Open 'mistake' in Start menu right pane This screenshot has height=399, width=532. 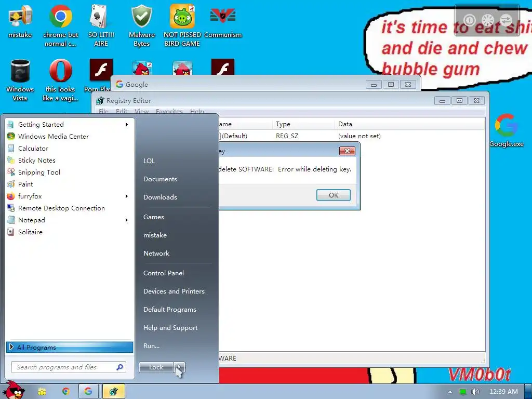pyautogui.click(x=155, y=235)
